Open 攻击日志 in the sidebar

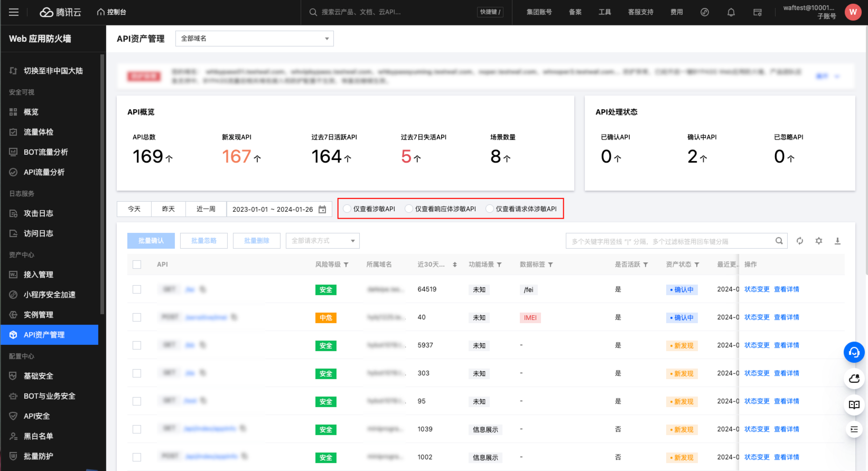pyautogui.click(x=38, y=213)
